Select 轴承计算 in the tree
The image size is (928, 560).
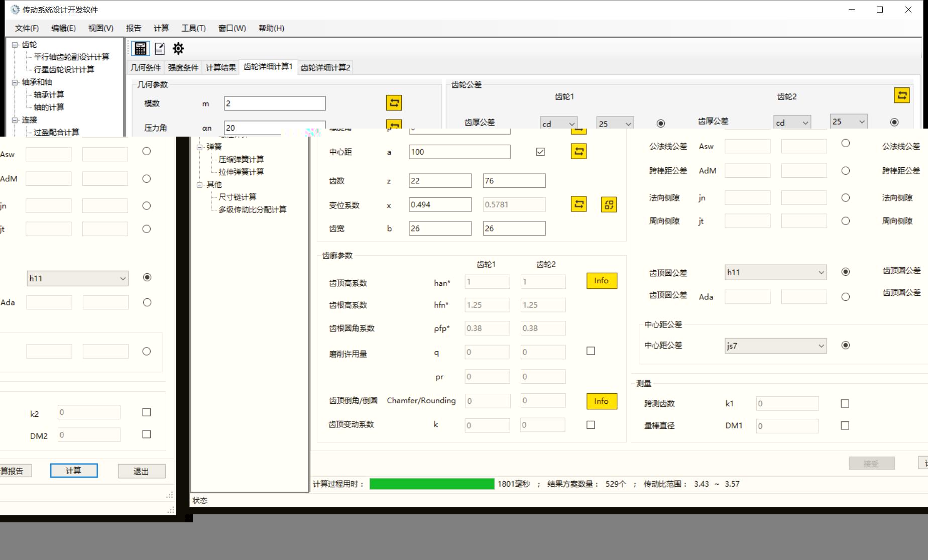coord(49,95)
